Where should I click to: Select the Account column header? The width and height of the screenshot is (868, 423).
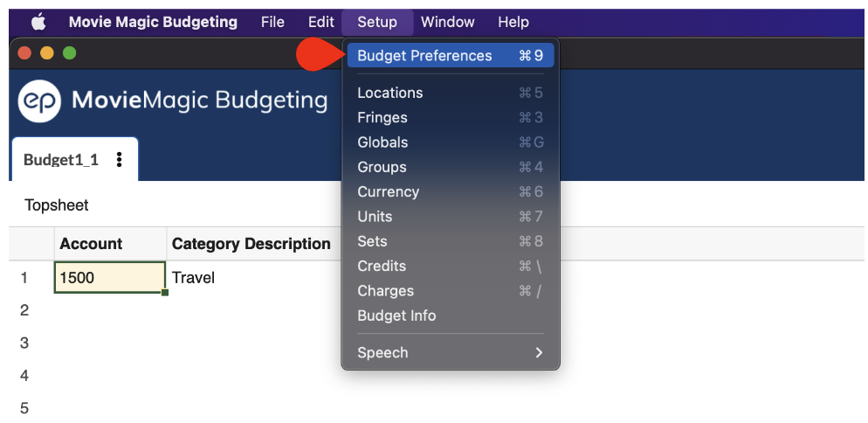coord(110,244)
